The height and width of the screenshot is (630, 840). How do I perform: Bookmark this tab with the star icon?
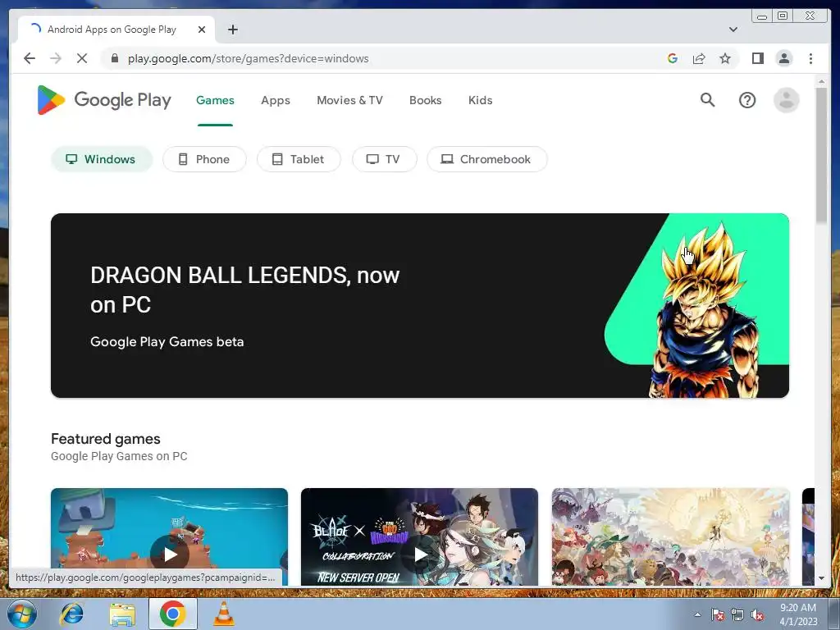(x=725, y=58)
